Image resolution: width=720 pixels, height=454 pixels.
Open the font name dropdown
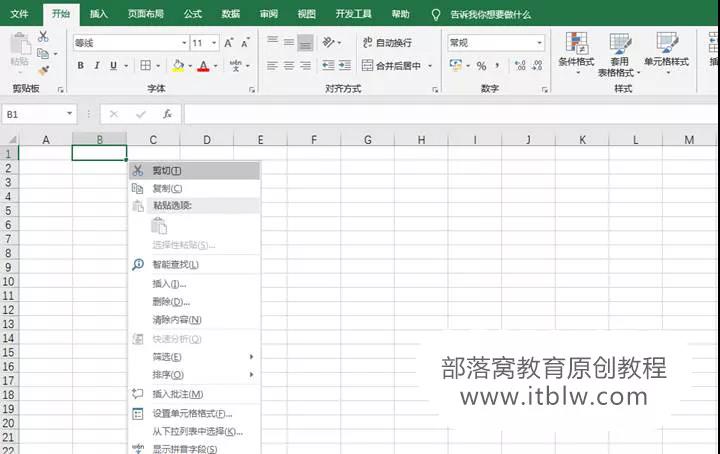184,43
